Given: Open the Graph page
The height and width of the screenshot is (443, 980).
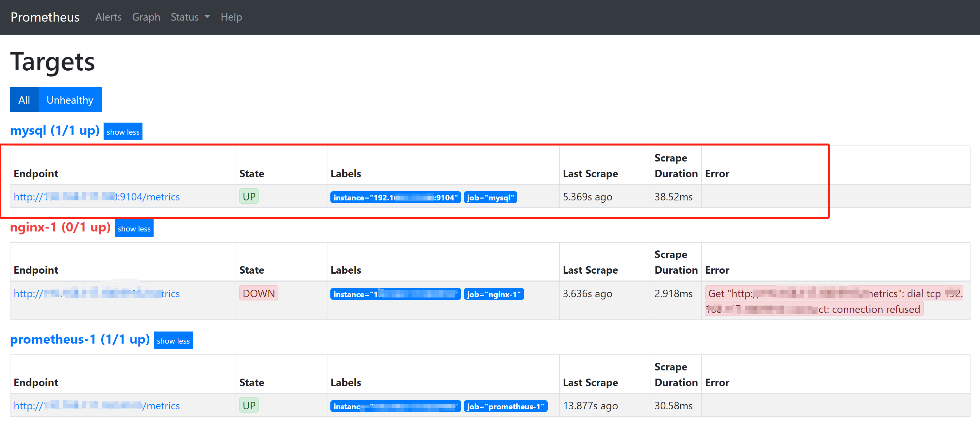Looking at the screenshot, I should coord(146,17).
